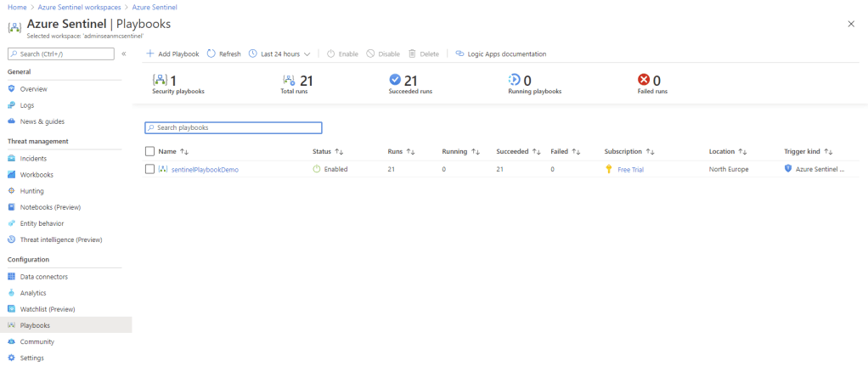Viewport: 868px width, 377px height.
Task: Collapse the sidebar with double-chevron icon
Action: tap(124, 53)
